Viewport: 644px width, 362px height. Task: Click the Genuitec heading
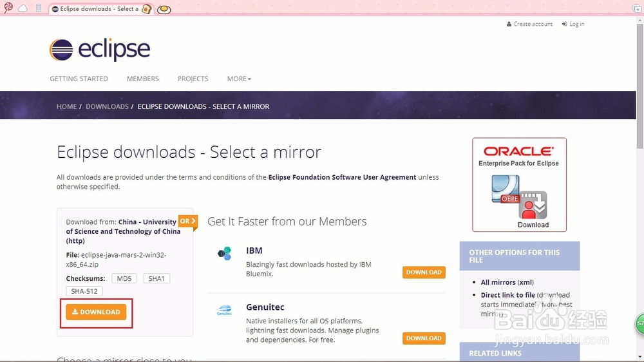click(x=265, y=307)
